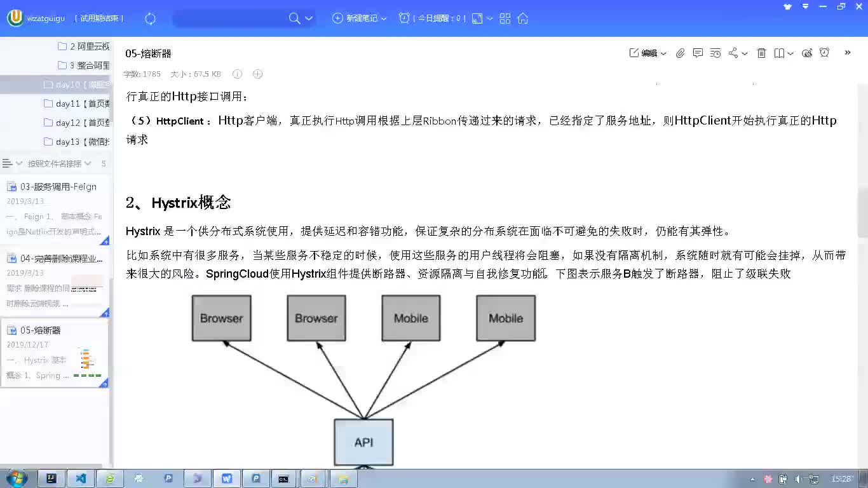Screen dimensions: 868x488
Task: Click the 字数: 1785 word count
Action: coord(142,74)
